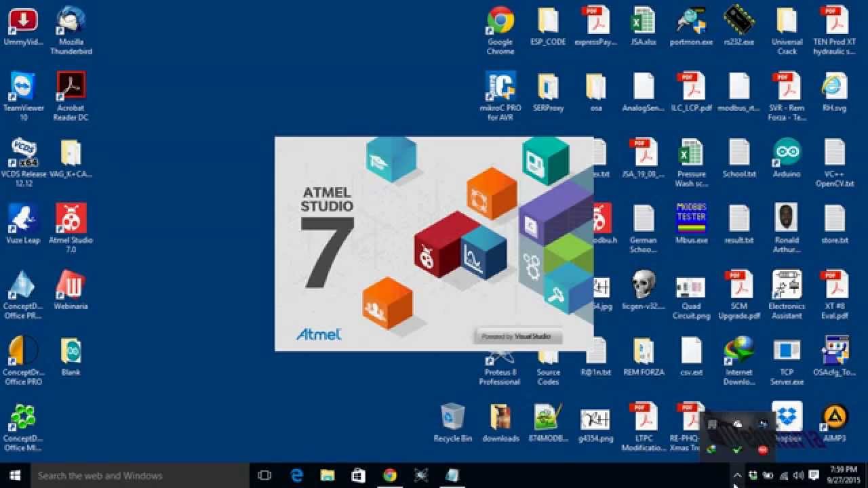
Task: Open mikroC PRO for AVR shortcut
Action: point(500,96)
